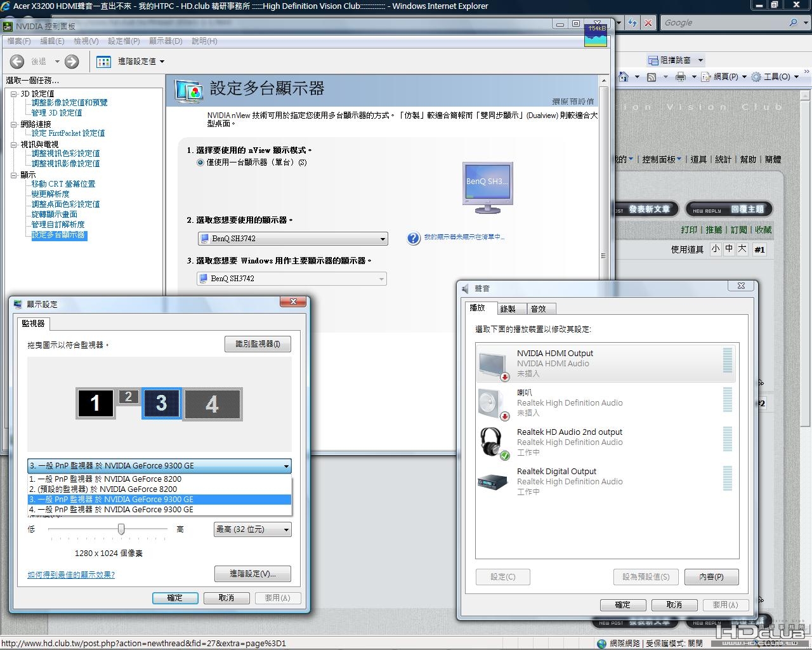The image size is (812, 650).
Task: Collapse the 顯示 tree node
Action: point(14,175)
